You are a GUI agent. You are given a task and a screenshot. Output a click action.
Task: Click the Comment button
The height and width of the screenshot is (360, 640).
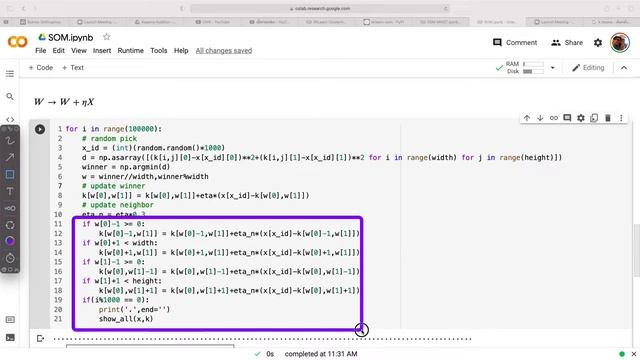point(515,42)
